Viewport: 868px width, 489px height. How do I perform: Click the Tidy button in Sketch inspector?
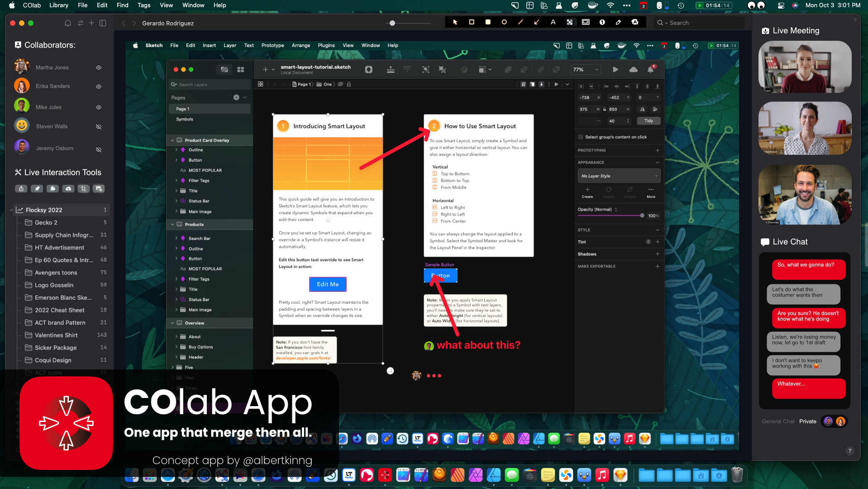(649, 121)
